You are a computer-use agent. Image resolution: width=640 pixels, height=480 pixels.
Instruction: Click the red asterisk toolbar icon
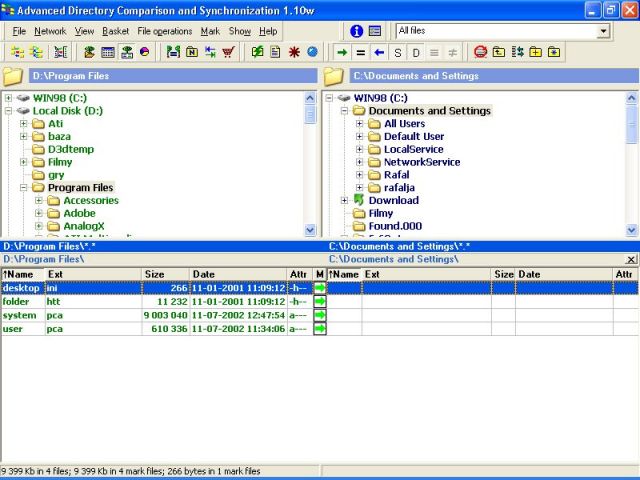coord(294,52)
